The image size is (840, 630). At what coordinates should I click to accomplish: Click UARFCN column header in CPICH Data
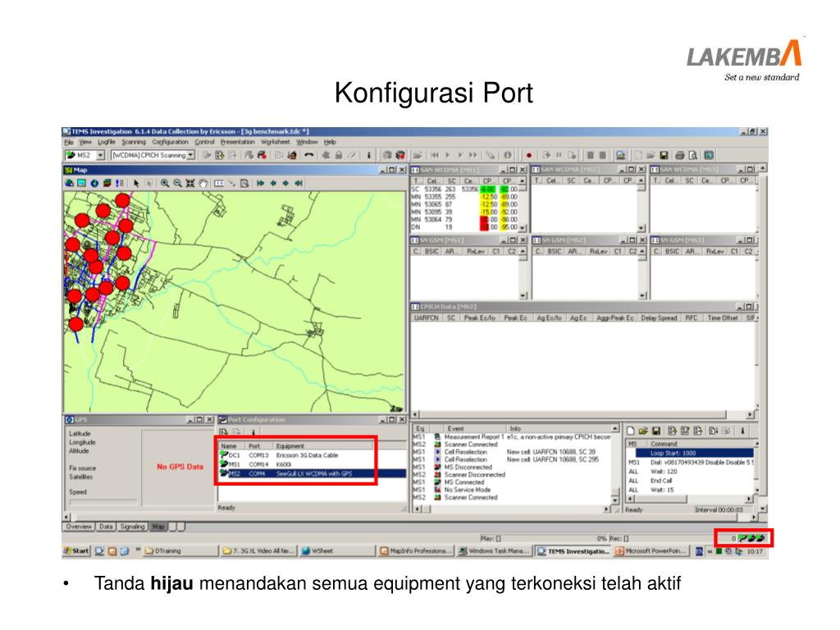tap(426, 317)
